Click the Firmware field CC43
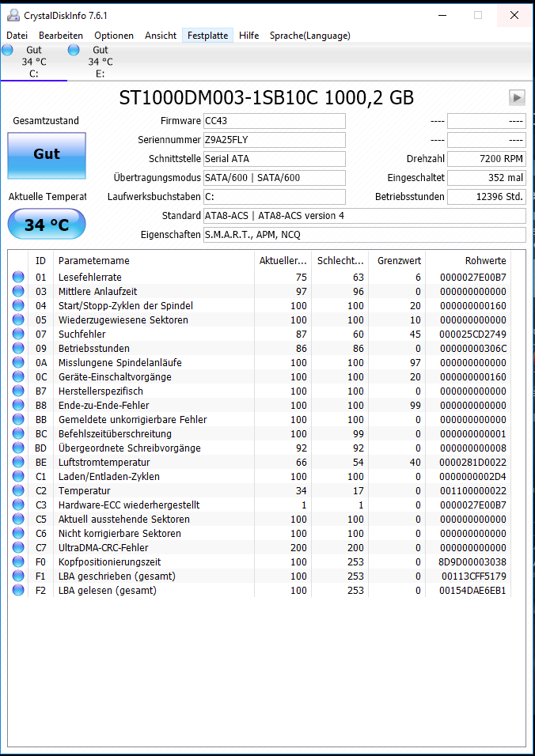 [x=275, y=120]
